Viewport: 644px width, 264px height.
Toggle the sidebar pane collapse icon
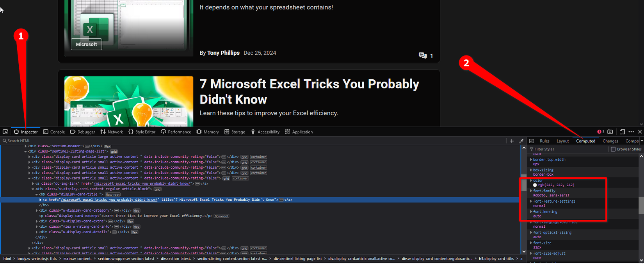point(532,141)
